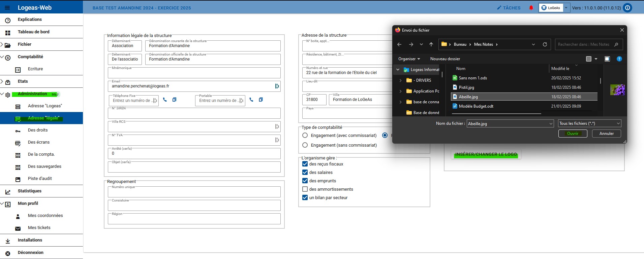
Task: Click the Ouvrir button
Action: pos(573,134)
